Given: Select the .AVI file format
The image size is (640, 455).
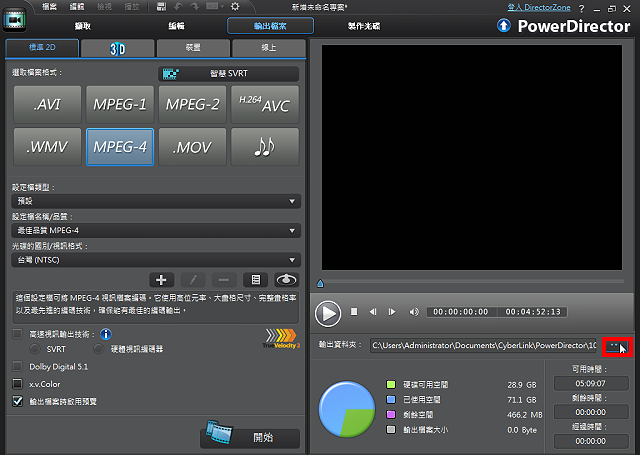Looking at the screenshot, I should click(x=47, y=104).
